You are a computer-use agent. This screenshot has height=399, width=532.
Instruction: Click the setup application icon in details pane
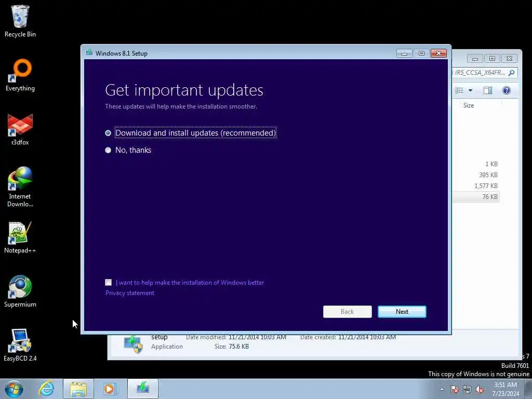coord(133,344)
